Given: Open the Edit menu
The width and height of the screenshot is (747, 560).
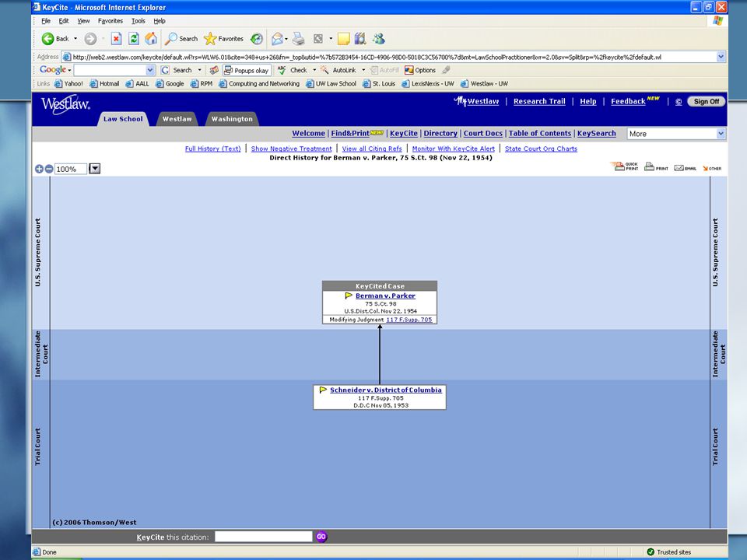Looking at the screenshot, I should click(64, 21).
